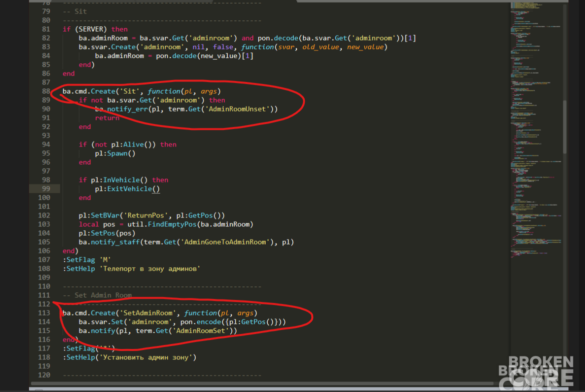The height and width of the screenshot is (392, 585).
Task: Place cursor on 'Sit' string in ba.cmd.Create
Action: click(130, 91)
